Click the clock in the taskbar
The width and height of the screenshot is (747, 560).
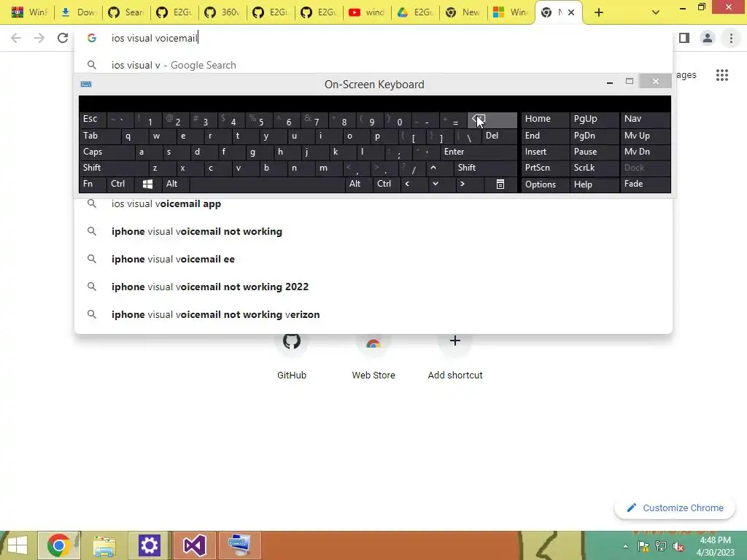coord(715,546)
